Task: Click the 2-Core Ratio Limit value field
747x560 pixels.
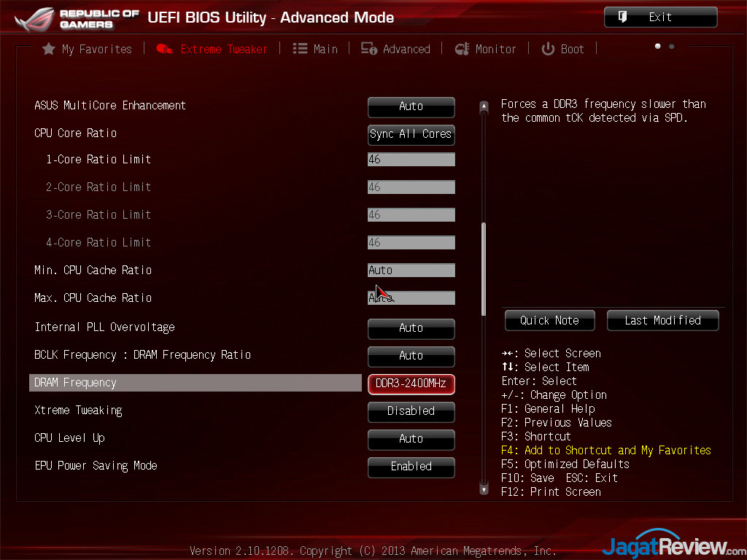Action: (411, 187)
